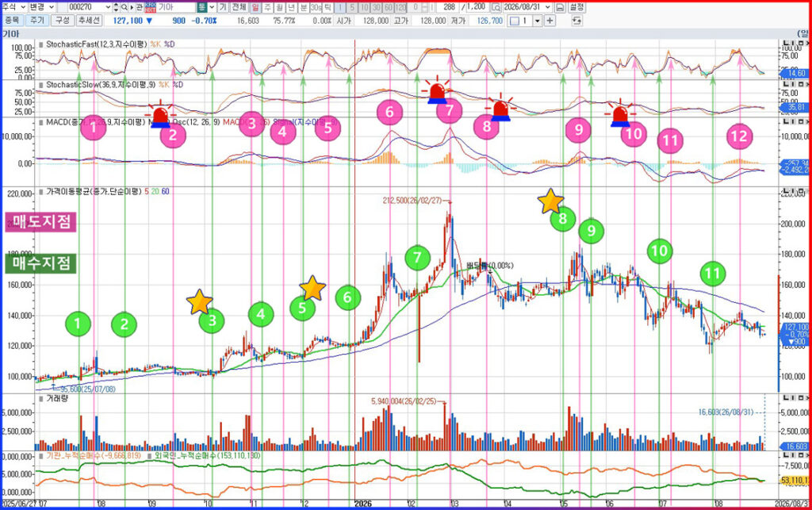Open the dropdown beside the 통 icon
Screen dimensions: 812x510
coord(212,7)
